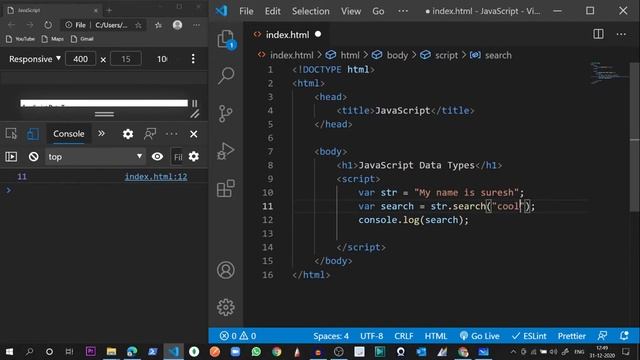Open browser settings and more menu

click(196, 25)
